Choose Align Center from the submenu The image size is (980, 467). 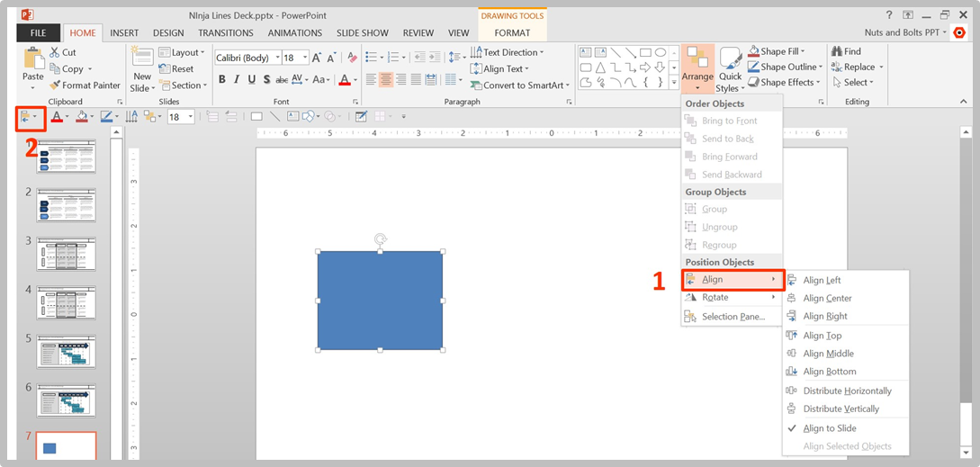(x=845, y=298)
